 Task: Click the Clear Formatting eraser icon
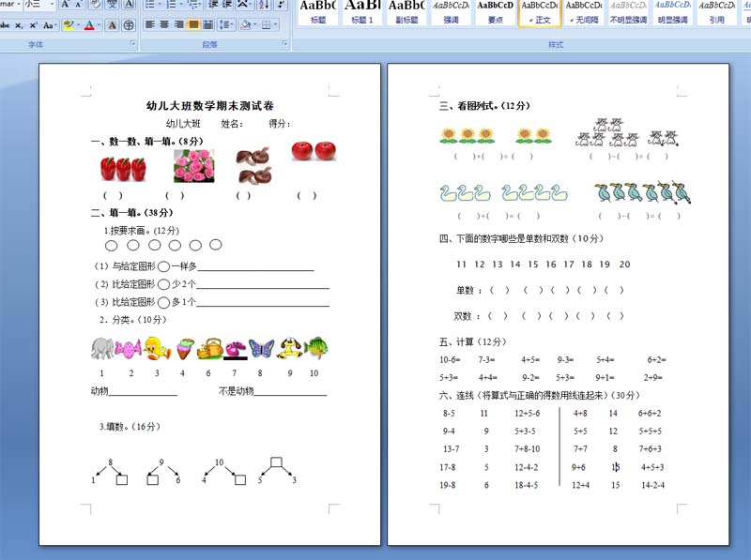(x=96, y=5)
